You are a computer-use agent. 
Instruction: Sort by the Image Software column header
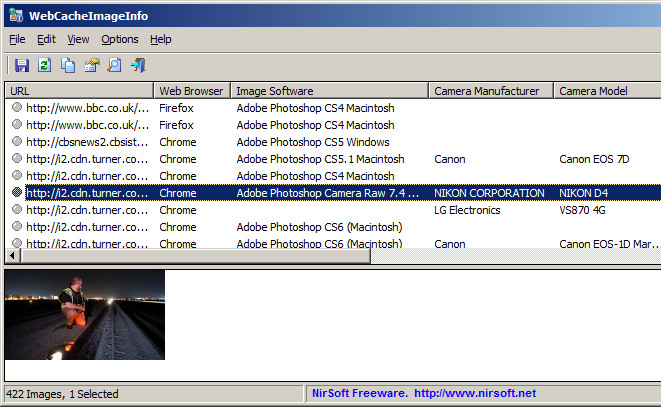[330, 91]
